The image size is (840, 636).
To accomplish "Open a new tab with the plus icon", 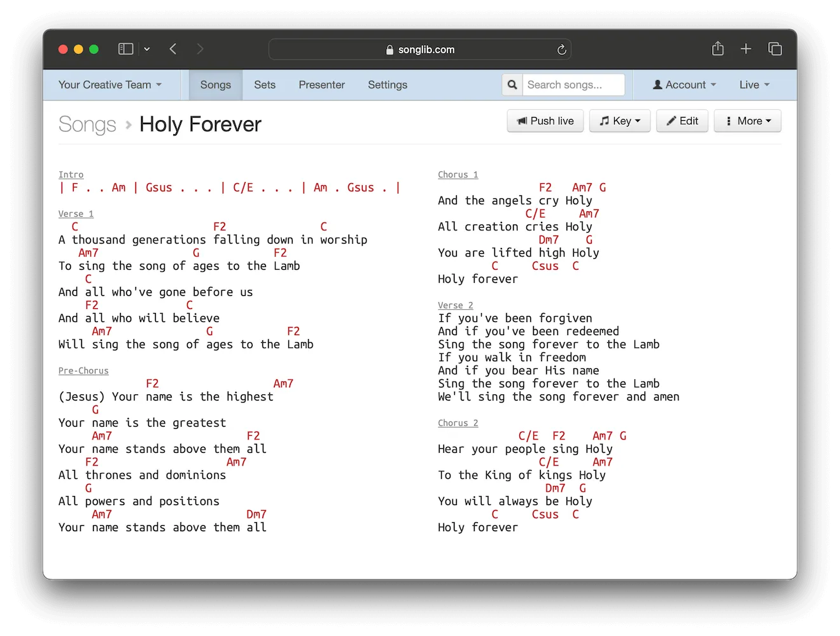I will [746, 49].
